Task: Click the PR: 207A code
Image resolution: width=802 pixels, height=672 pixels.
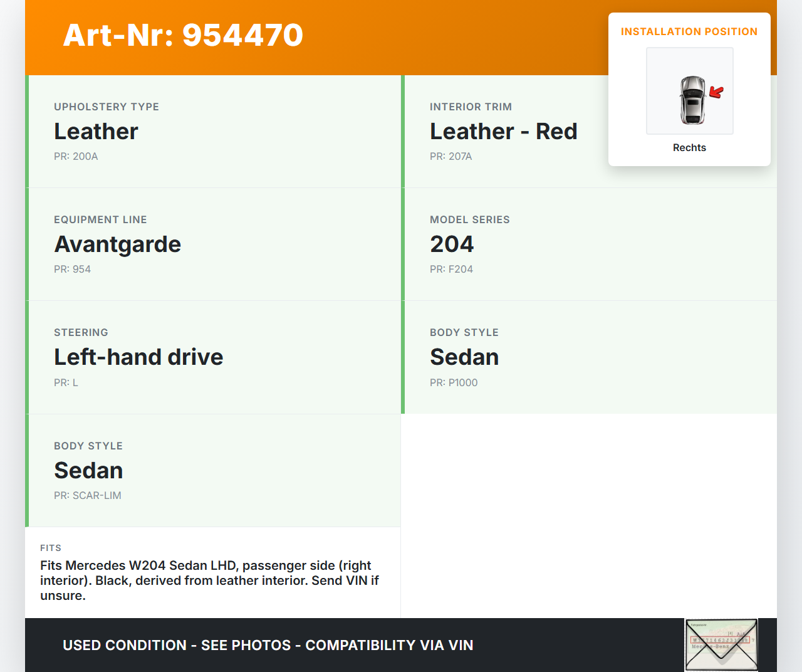Action: pos(450,156)
